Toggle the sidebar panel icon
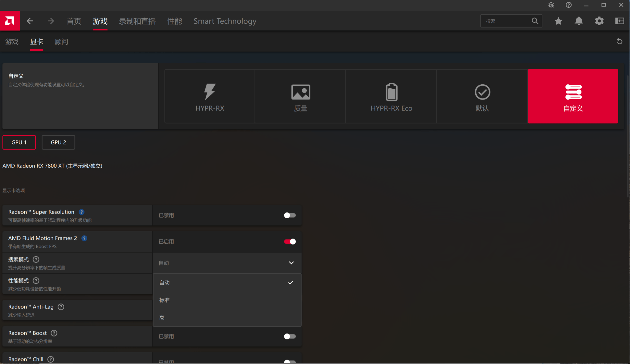Viewport: 630px width, 364px height. [x=620, y=21]
